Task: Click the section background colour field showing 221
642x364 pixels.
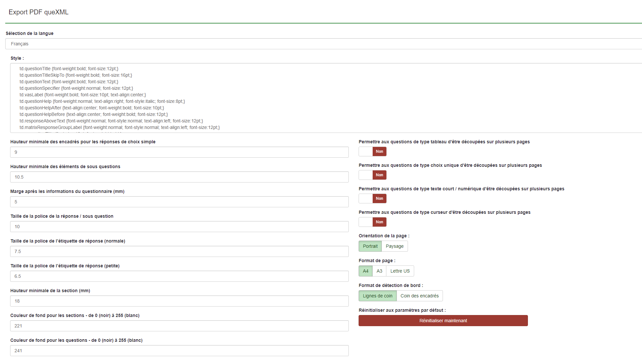Action: [x=179, y=326]
